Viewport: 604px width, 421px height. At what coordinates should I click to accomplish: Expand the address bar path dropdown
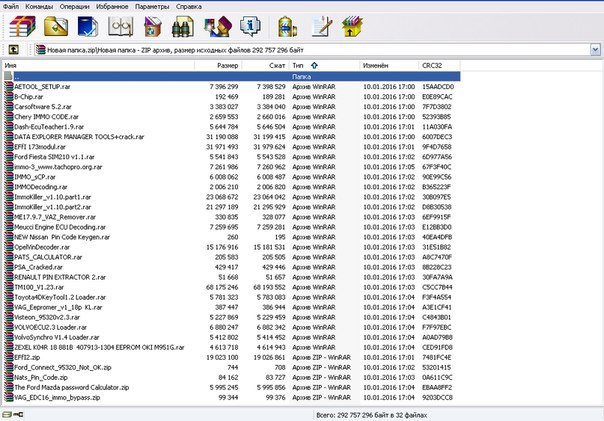[595, 50]
